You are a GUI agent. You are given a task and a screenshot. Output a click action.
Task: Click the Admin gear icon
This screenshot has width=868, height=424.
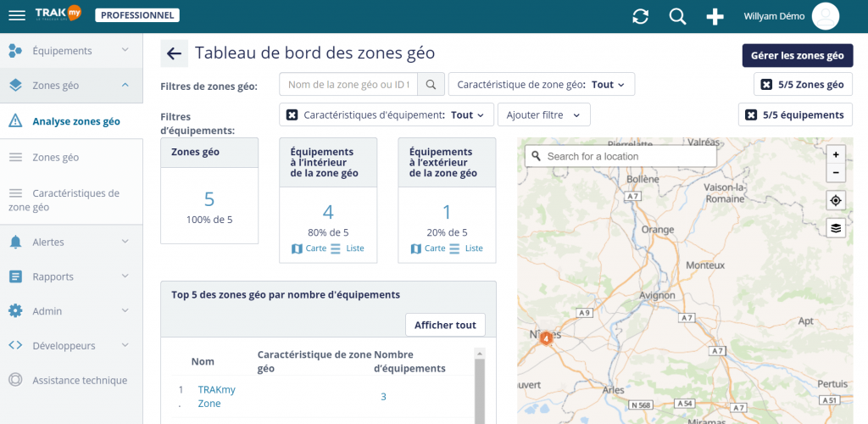tap(15, 311)
